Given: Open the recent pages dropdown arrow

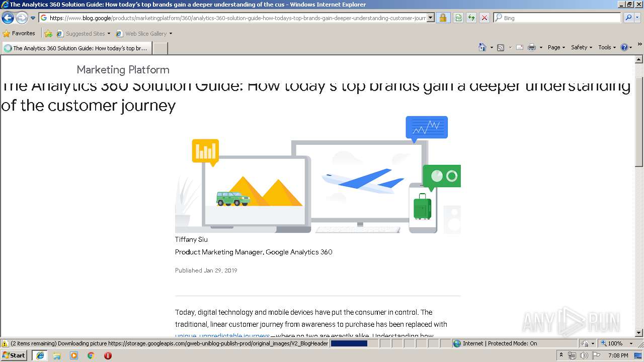Looking at the screenshot, I should click(x=33, y=18).
